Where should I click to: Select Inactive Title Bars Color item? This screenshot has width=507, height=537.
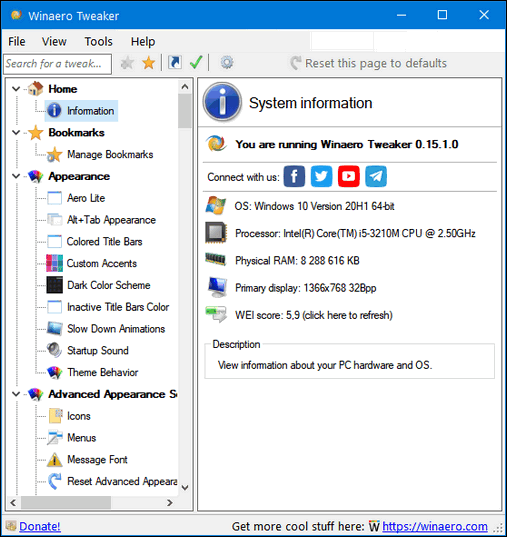point(118,307)
